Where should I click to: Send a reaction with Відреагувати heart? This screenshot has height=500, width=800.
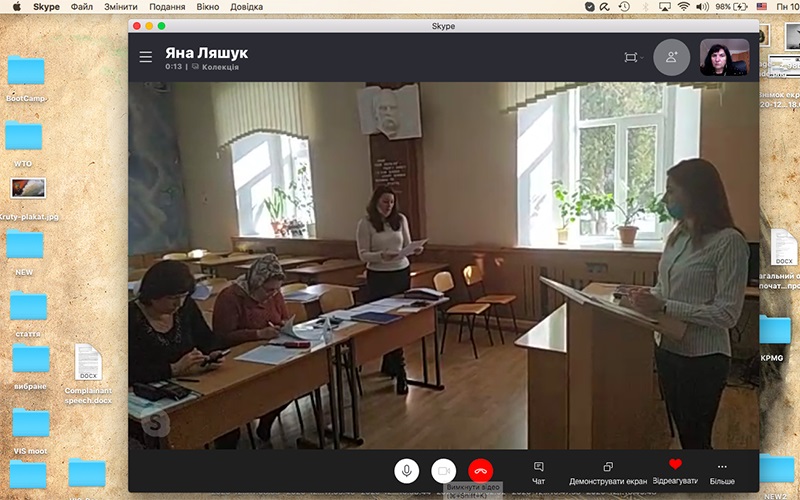click(x=675, y=472)
